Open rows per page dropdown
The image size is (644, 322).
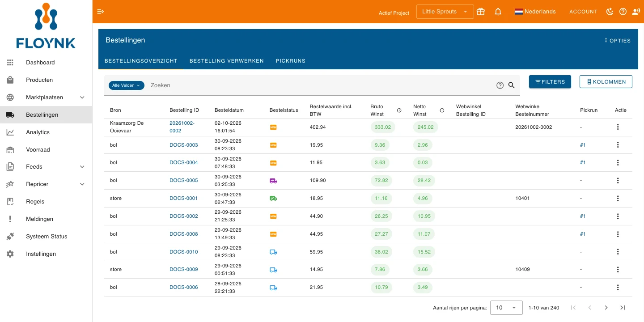pyautogui.click(x=506, y=308)
